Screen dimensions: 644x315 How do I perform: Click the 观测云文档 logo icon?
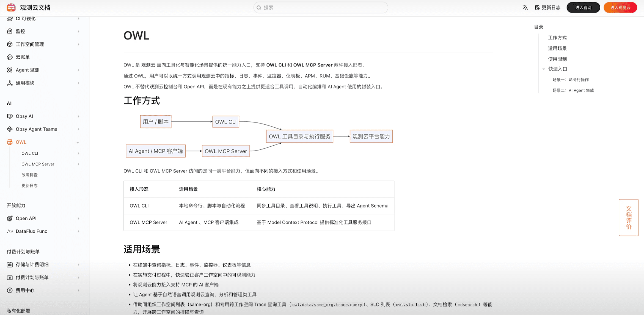pos(11,7)
